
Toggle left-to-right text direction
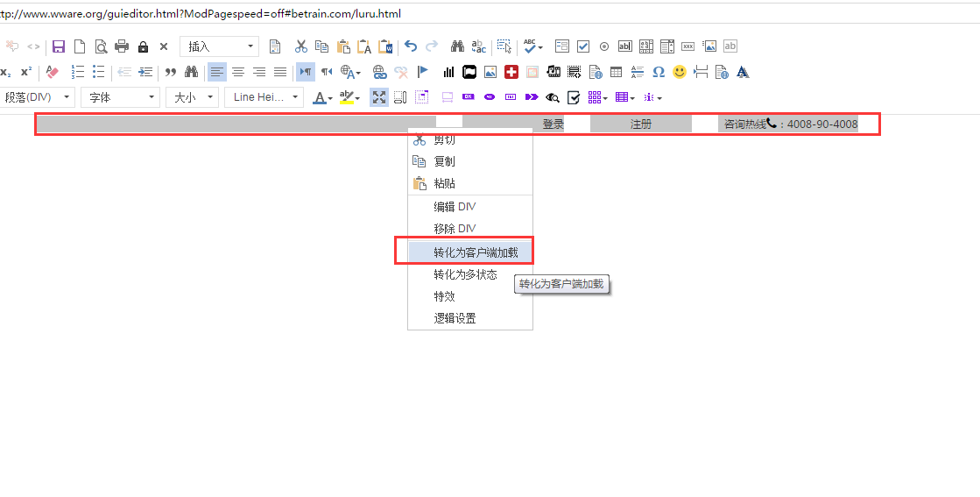(306, 73)
